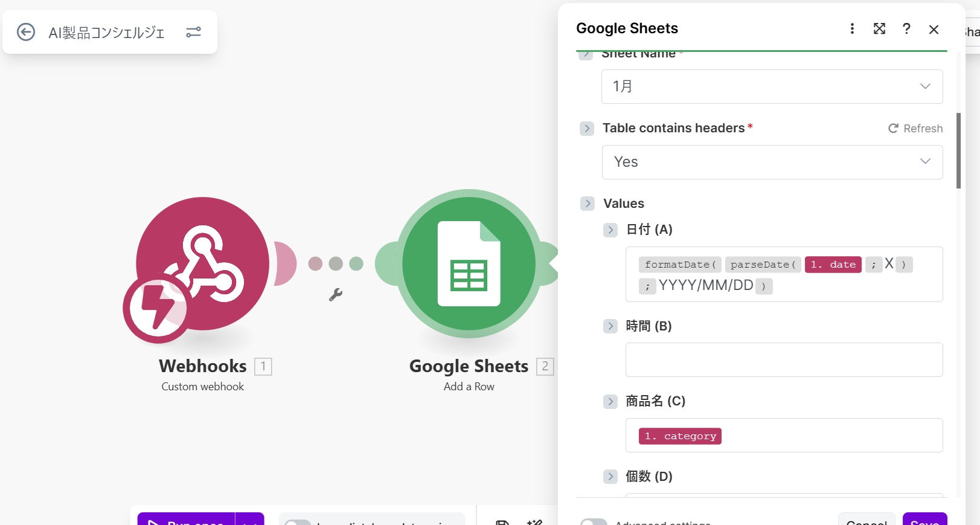Close the Google Sheets settings panel
980x525 pixels.
934,29
